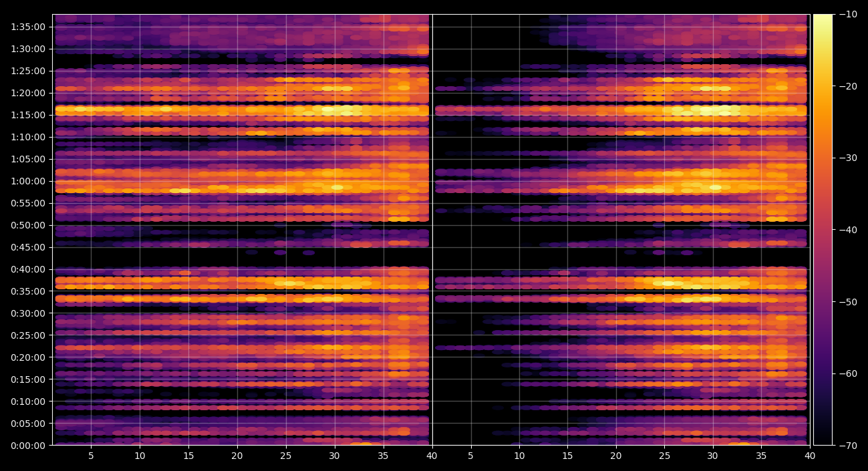This screenshot has height=471, width=868.
Task: Click the 0:25:00 time label
Action: point(28,335)
